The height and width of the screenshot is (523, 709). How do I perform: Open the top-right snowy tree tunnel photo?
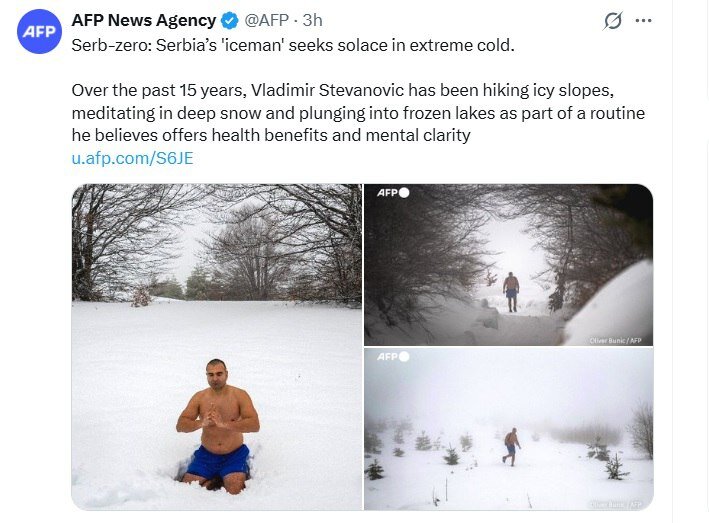[508, 264]
